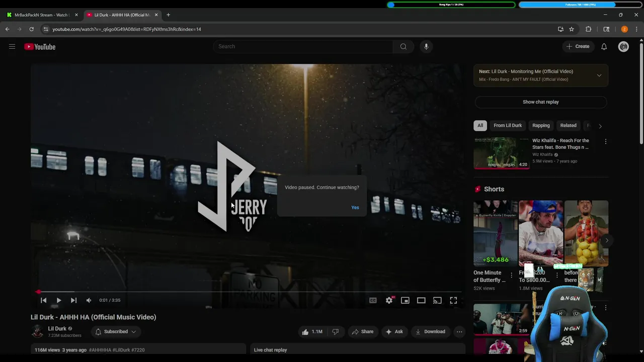Reload the current page

pyautogui.click(x=31, y=29)
